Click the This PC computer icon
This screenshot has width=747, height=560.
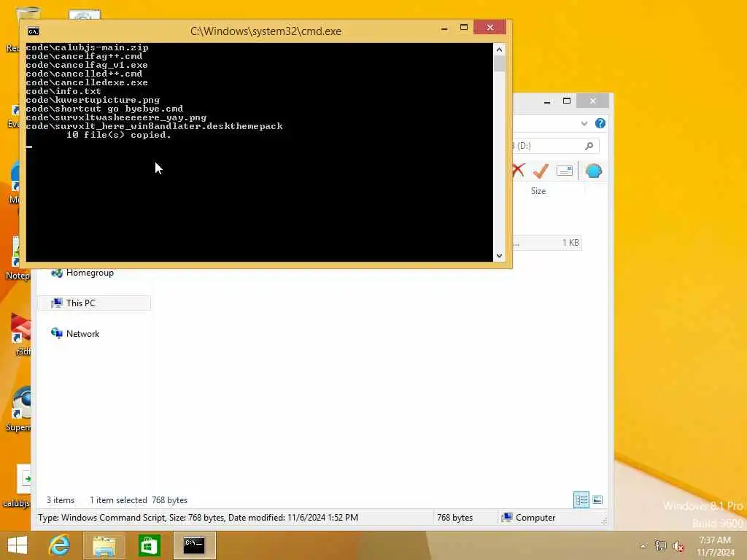coord(57,303)
